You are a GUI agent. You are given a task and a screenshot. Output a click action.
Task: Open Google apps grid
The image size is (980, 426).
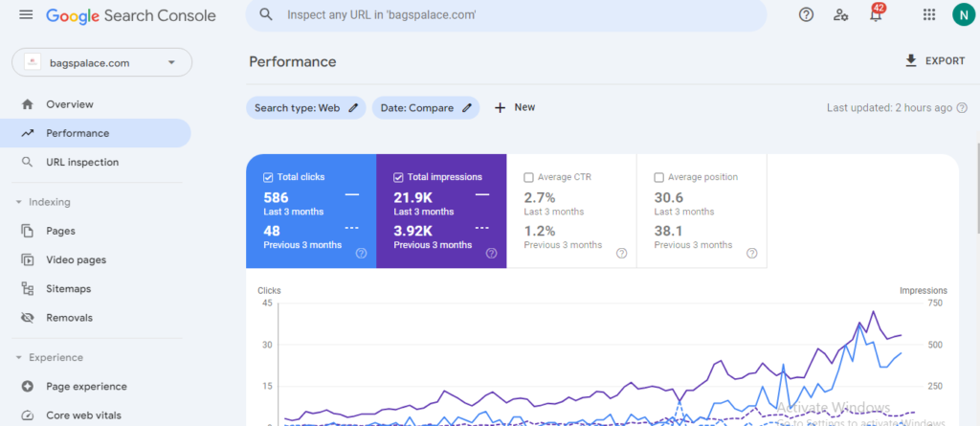point(928,14)
